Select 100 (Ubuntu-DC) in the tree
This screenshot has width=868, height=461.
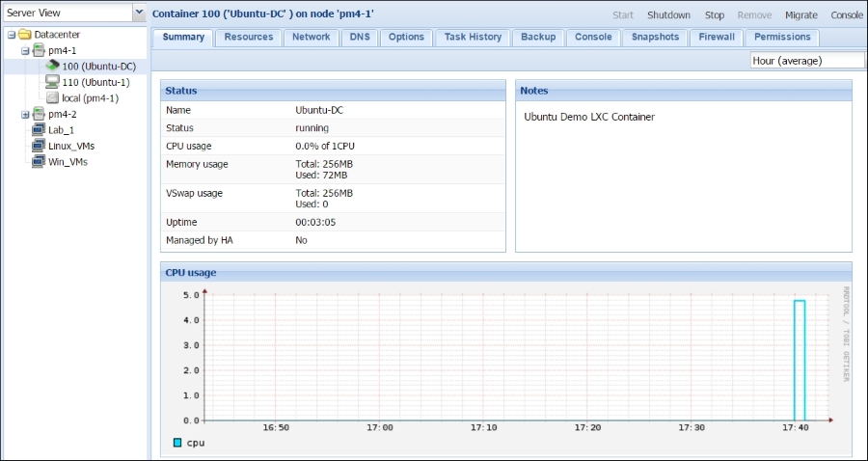click(x=98, y=67)
